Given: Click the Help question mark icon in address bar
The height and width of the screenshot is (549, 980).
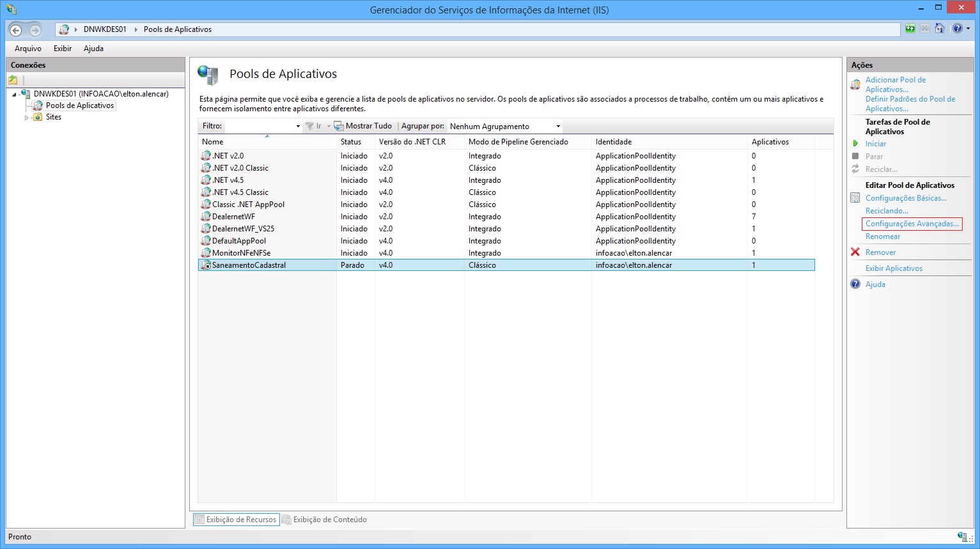Looking at the screenshot, I should pyautogui.click(x=957, y=29).
